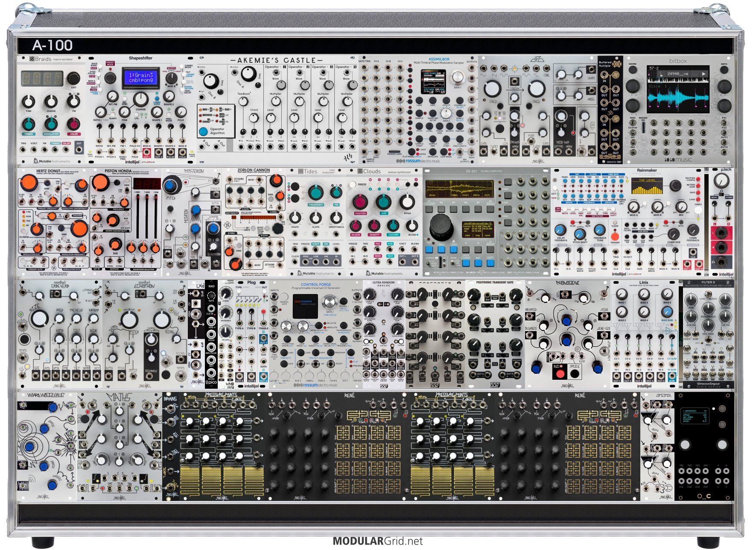Viewport: 756px width, 550px height.
Task: Select the black Buffered Multiple module
Action: 610,110
